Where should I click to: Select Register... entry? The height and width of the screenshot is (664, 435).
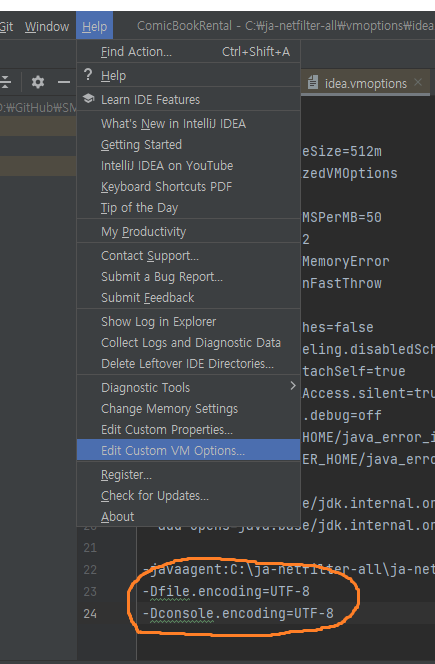click(188, 475)
